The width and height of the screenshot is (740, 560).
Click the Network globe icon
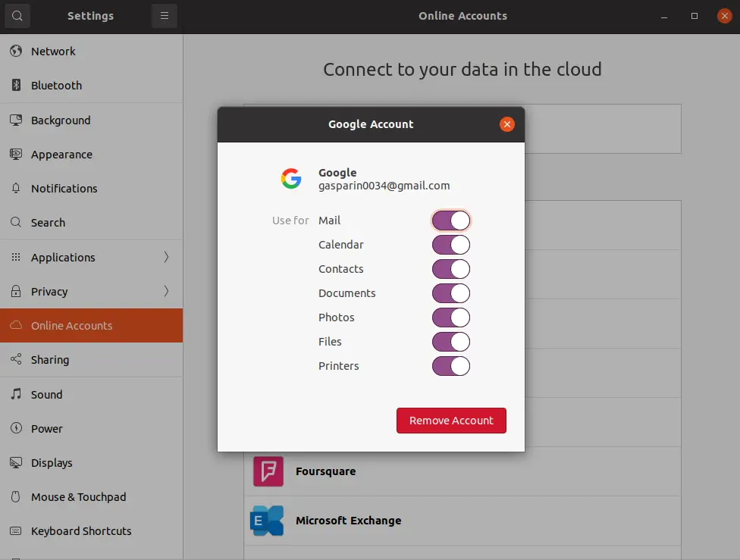point(16,51)
